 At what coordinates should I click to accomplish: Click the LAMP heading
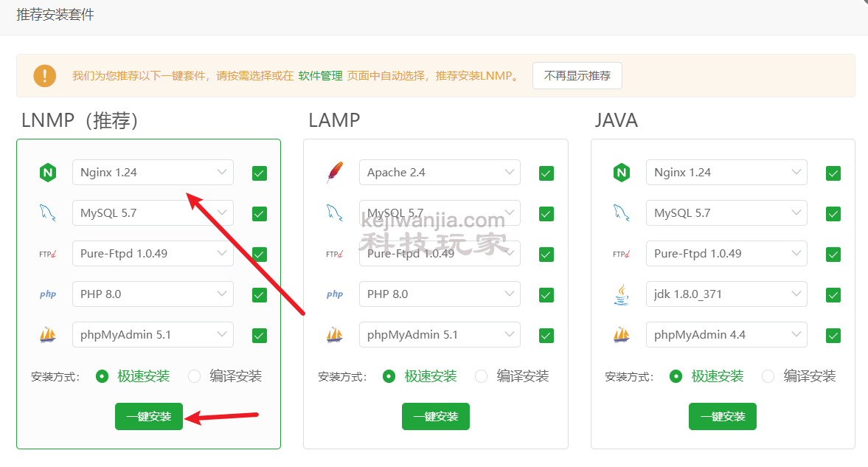coord(334,120)
